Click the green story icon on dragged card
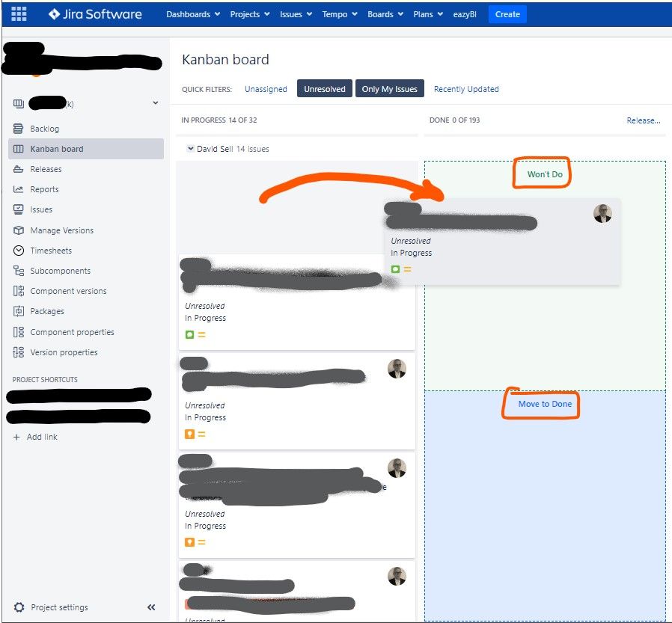 click(395, 269)
